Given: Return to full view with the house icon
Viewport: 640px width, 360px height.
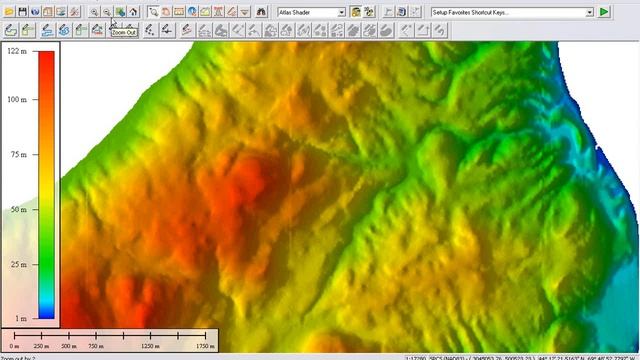Looking at the screenshot, I should pyautogui.click(x=133, y=12).
